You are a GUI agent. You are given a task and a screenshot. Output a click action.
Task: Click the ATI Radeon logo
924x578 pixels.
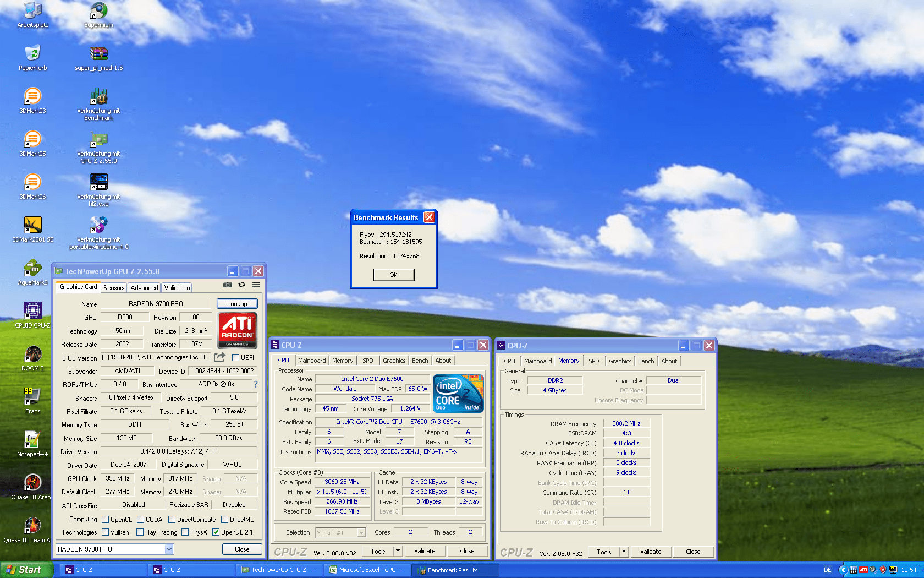point(238,330)
